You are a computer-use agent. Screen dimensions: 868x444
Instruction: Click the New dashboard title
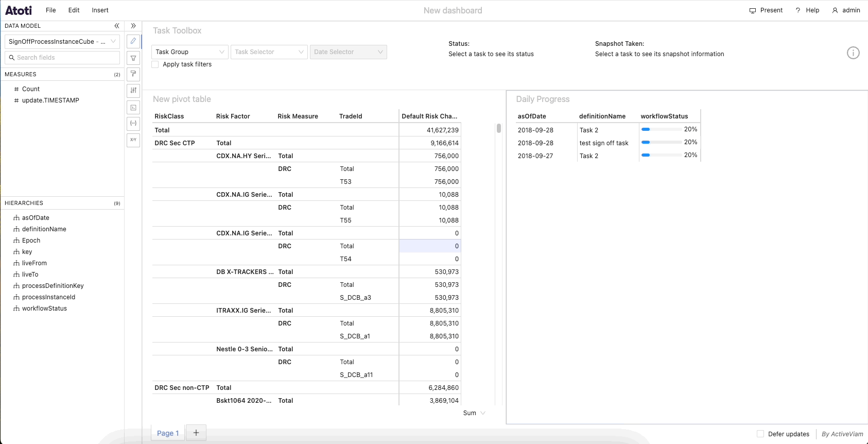click(x=453, y=10)
